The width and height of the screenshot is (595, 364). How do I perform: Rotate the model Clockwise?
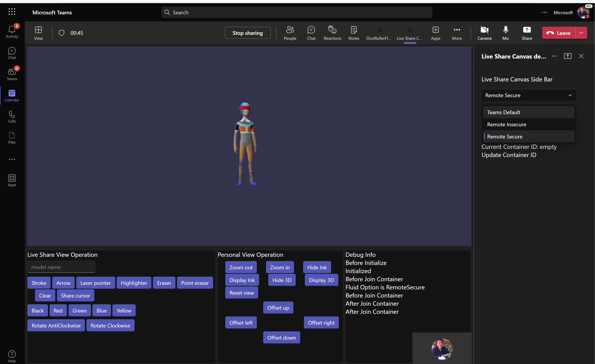click(110, 326)
